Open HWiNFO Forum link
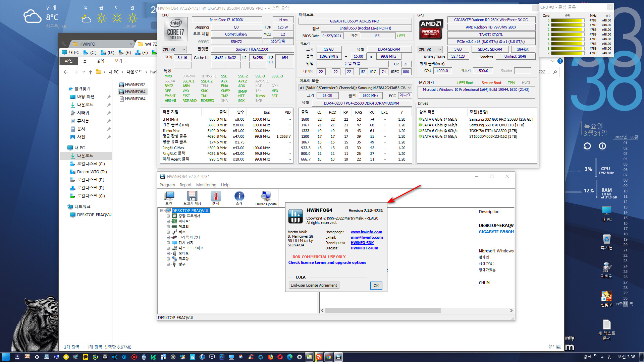Screen dimensions: 644x362 tap(364, 248)
